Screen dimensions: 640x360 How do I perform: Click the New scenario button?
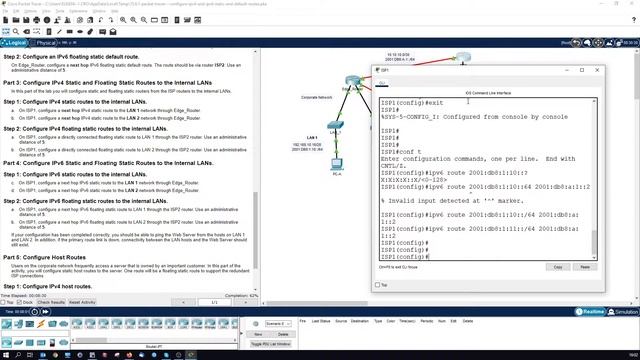(x=258, y=334)
